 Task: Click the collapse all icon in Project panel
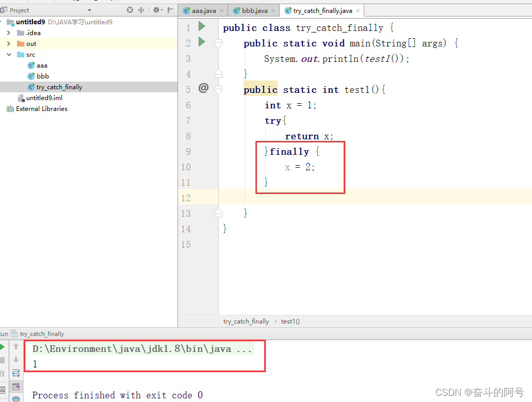pyautogui.click(x=141, y=10)
